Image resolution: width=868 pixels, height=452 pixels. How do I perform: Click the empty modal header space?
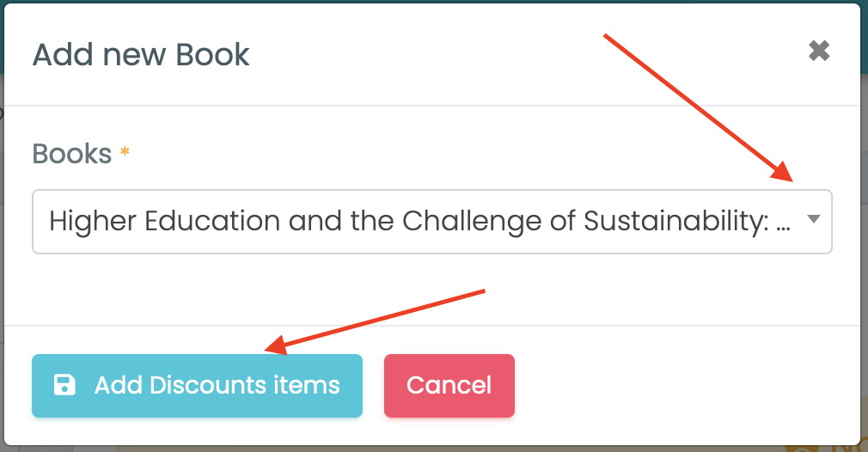516,55
